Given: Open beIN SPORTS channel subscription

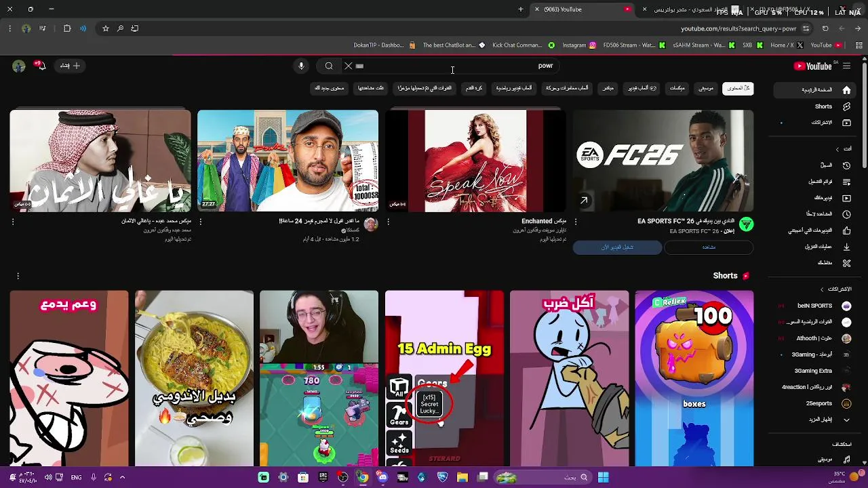Looking at the screenshot, I should tap(815, 306).
